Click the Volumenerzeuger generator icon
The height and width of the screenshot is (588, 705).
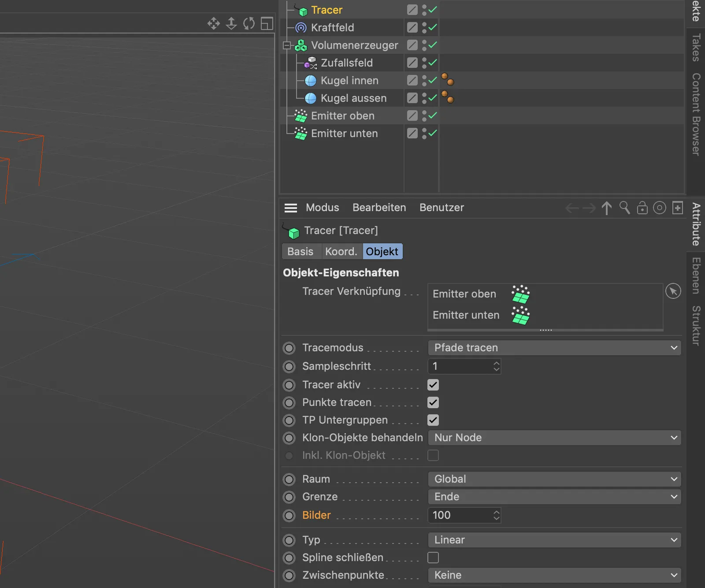pyautogui.click(x=301, y=45)
